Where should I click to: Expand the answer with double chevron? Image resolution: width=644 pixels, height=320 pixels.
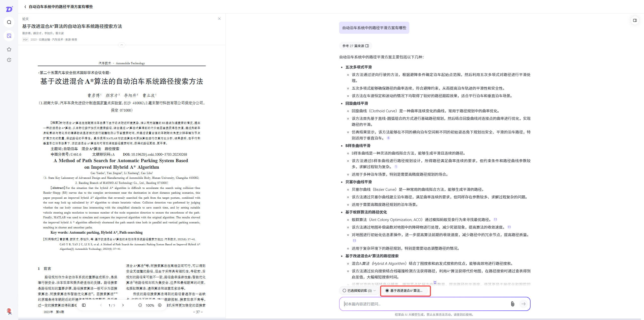click(x=435, y=282)
